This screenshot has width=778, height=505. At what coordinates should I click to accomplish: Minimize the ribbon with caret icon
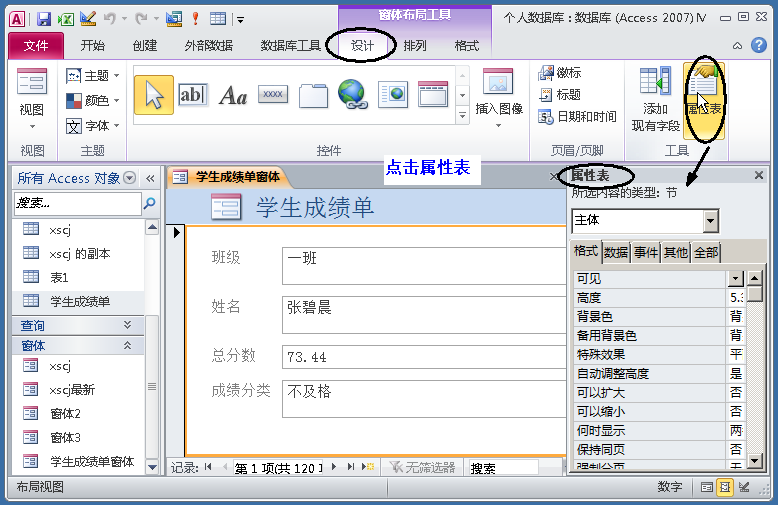tap(737, 46)
